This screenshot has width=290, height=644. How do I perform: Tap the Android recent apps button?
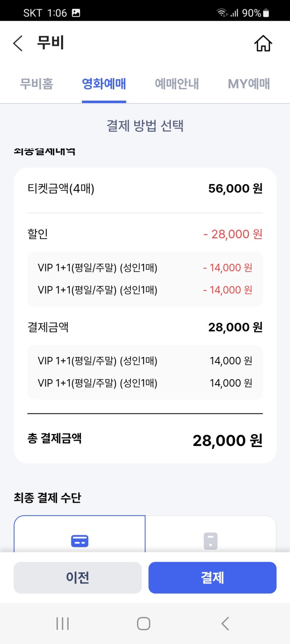(62, 623)
